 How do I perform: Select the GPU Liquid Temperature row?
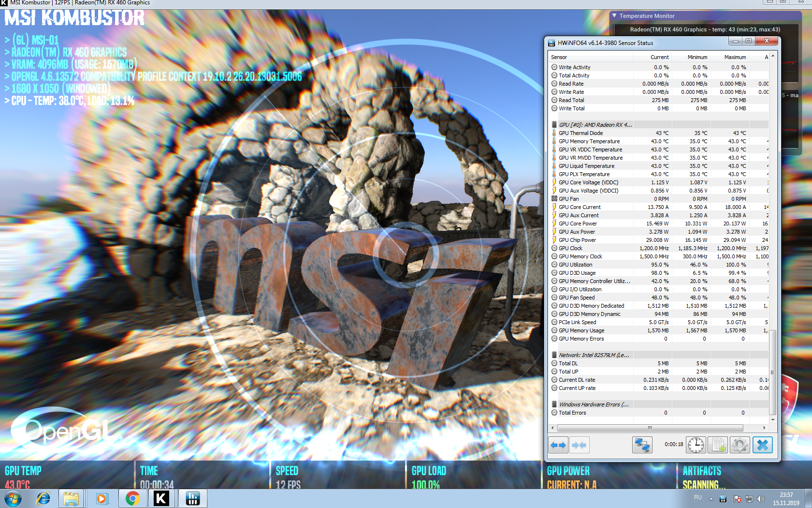coord(659,166)
